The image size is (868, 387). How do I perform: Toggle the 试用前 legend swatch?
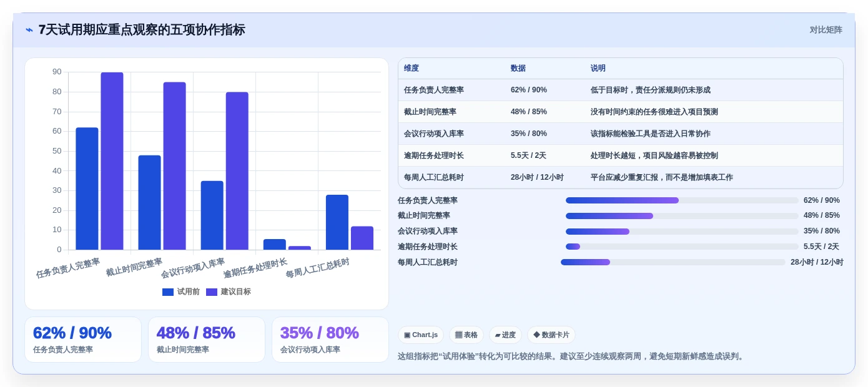(168, 292)
